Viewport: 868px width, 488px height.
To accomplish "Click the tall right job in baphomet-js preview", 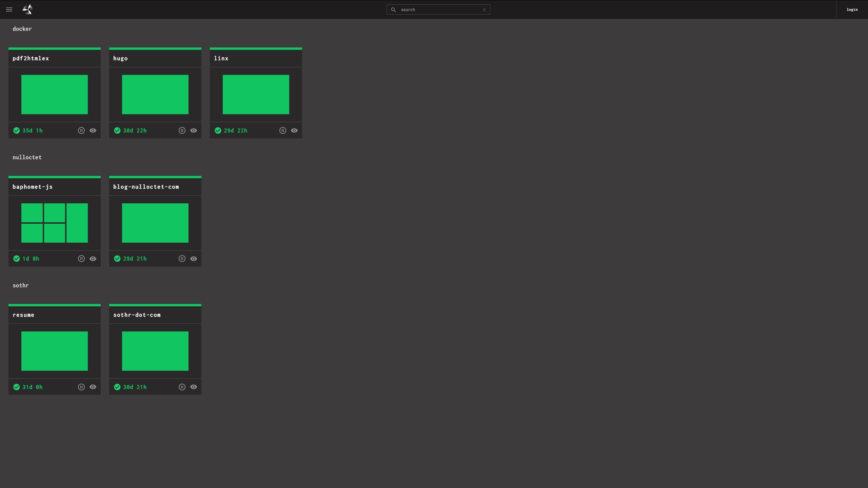I will click(77, 223).
